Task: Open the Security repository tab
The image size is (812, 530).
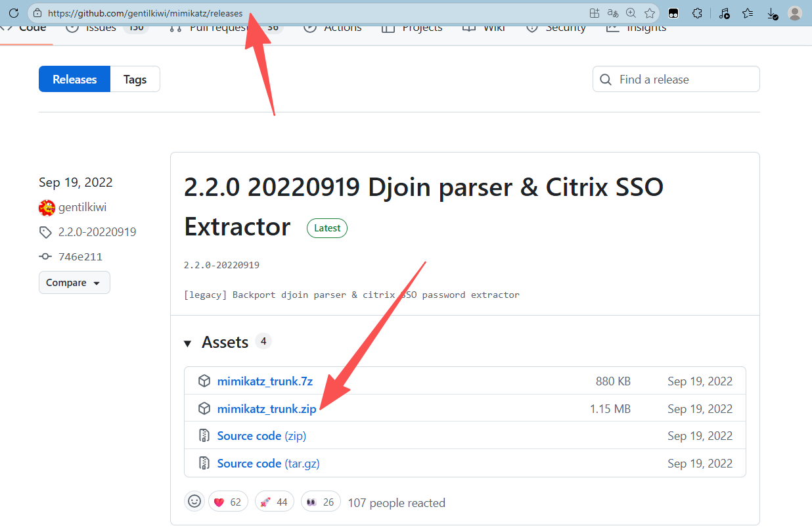Action: (556, 28)
